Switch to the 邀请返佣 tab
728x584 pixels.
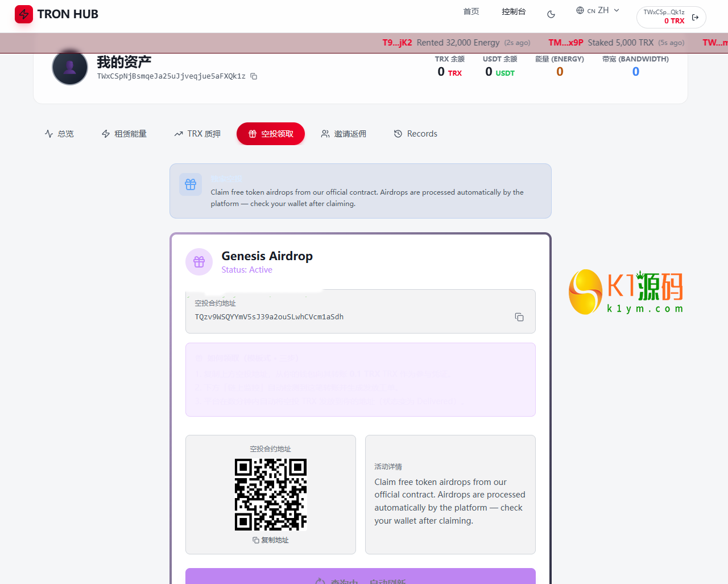[344, 134]
